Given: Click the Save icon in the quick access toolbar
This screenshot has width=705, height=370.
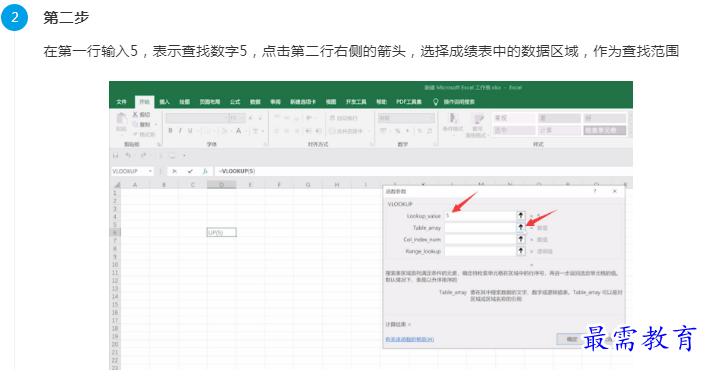Looking at the screenshot, I should click(116, 156).
